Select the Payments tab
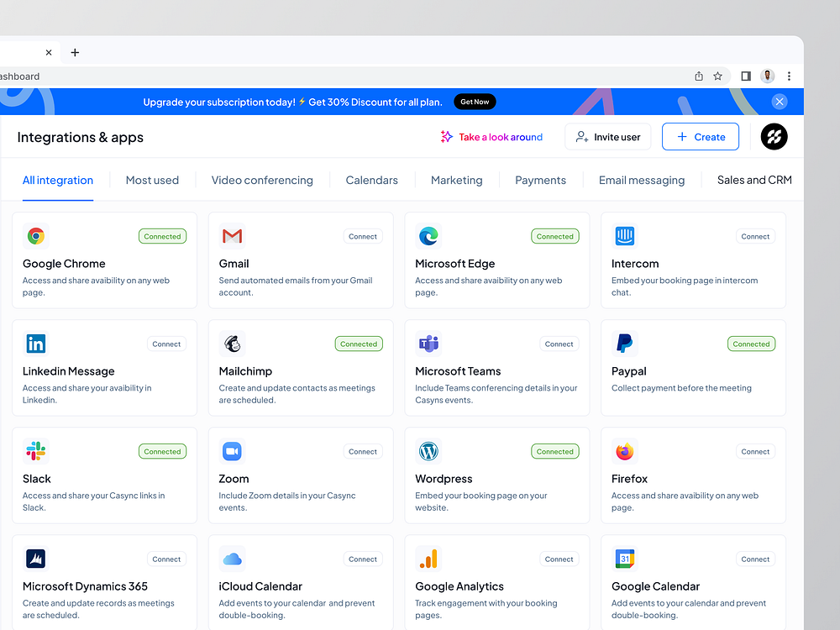Image resolution: width=840 pixels, height=630 pixels. click(540, 181)
